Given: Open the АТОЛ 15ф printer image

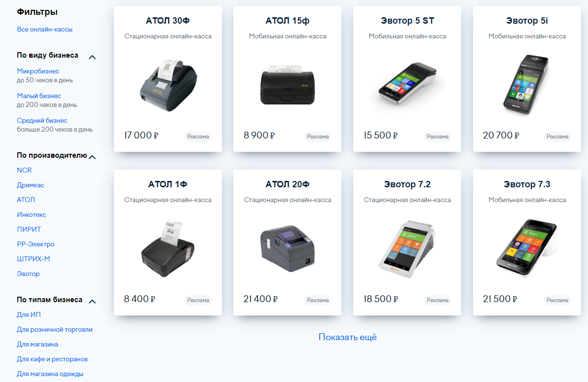Looking at the screenshot, I should [x=287, y=85].
